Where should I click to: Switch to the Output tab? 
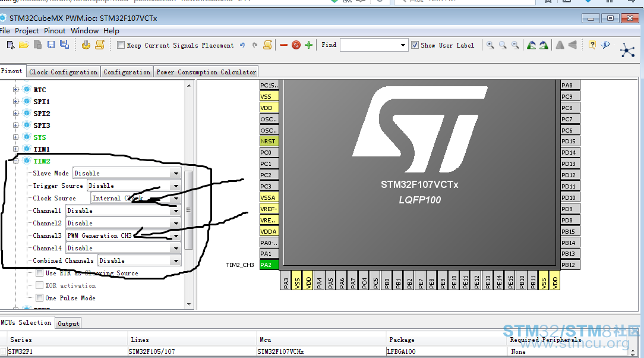point(68,324)
